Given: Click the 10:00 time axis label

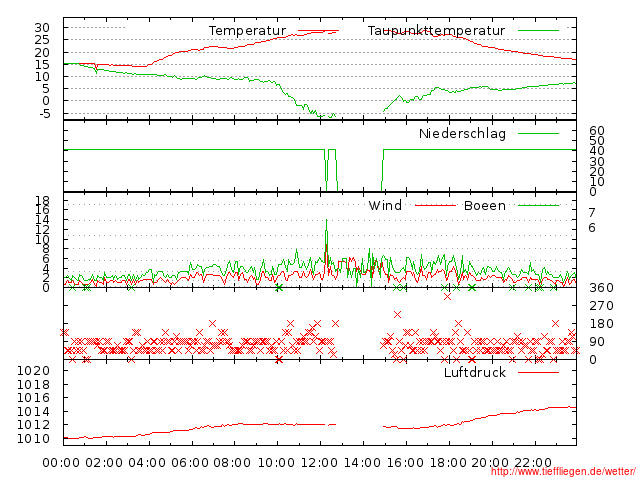Looking at the screenshot, I should coord(276,463).
